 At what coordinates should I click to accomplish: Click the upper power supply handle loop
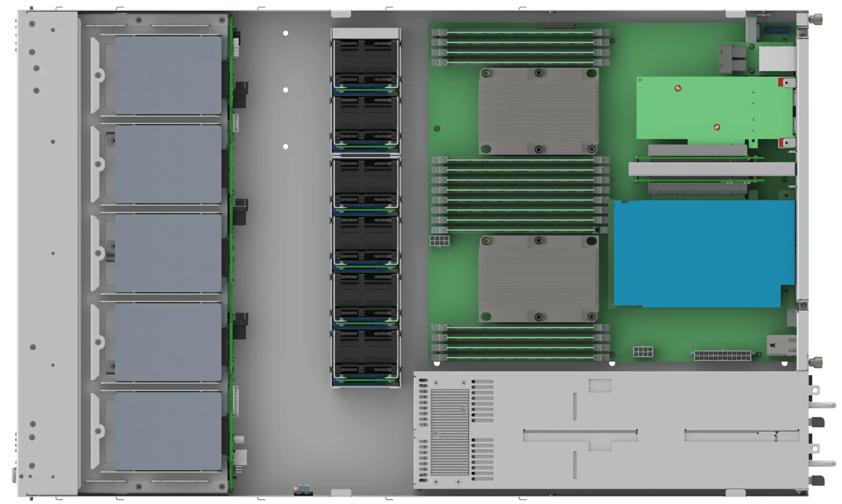click(822, 405)
